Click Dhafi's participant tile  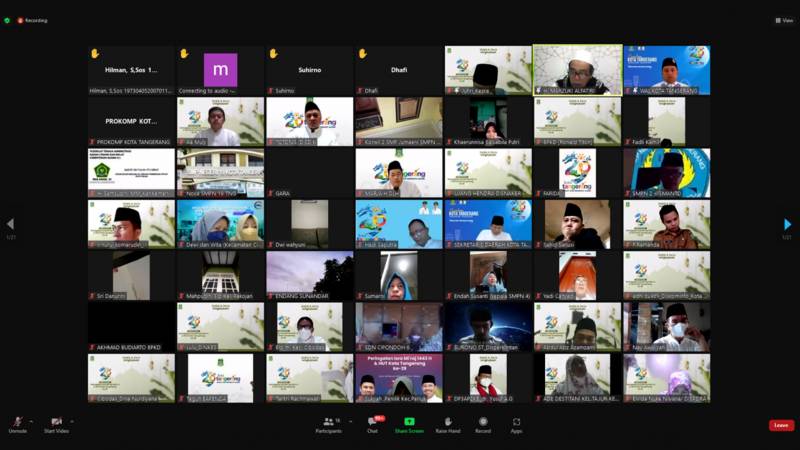pos(398,70)
